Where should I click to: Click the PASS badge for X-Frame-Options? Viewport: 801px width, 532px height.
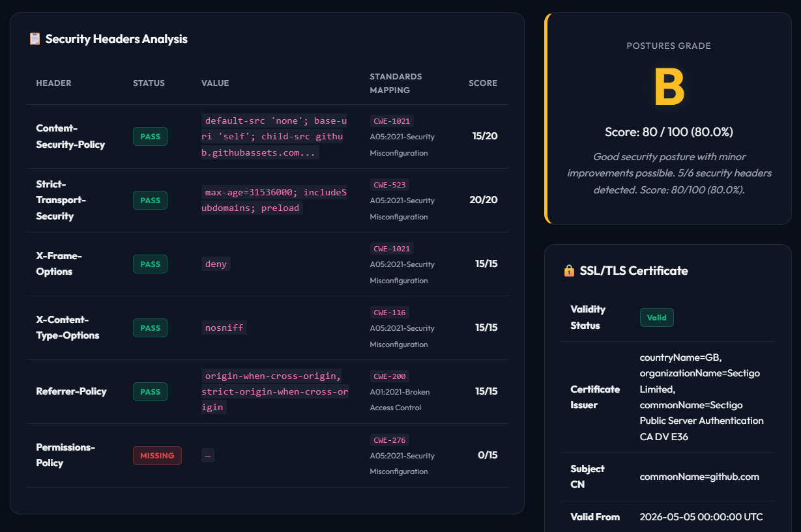[x=150, y=264]
